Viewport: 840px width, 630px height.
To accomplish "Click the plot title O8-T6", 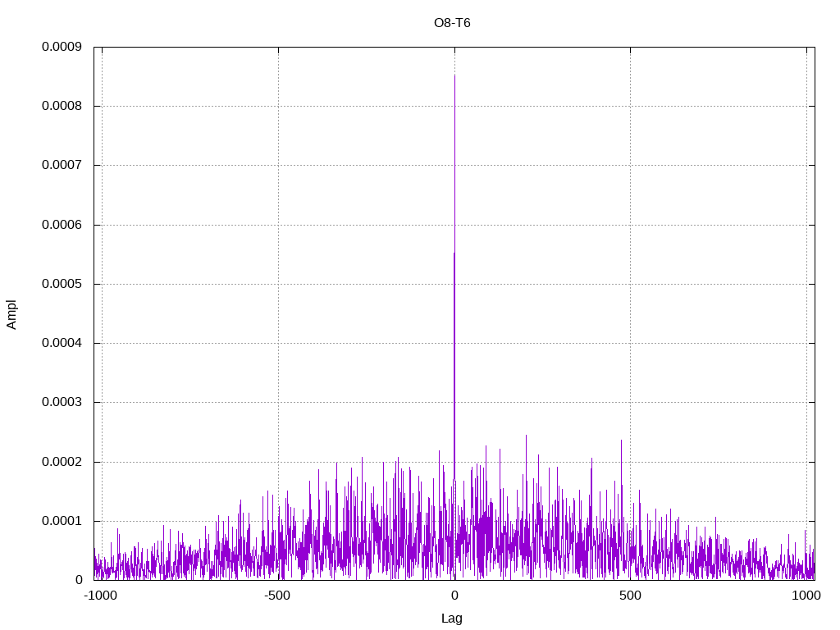I will click(x=452, y=23).
